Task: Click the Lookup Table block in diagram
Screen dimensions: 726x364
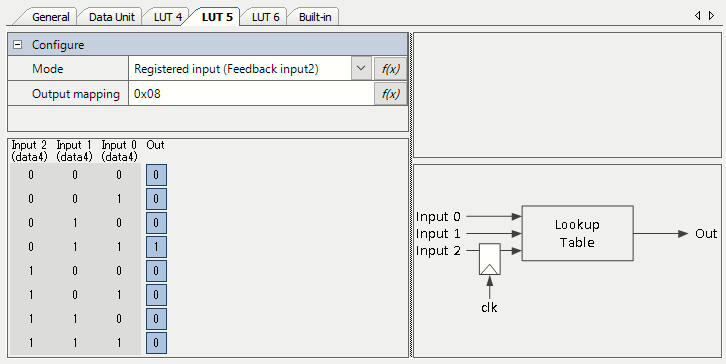Action: pos(577,233)
